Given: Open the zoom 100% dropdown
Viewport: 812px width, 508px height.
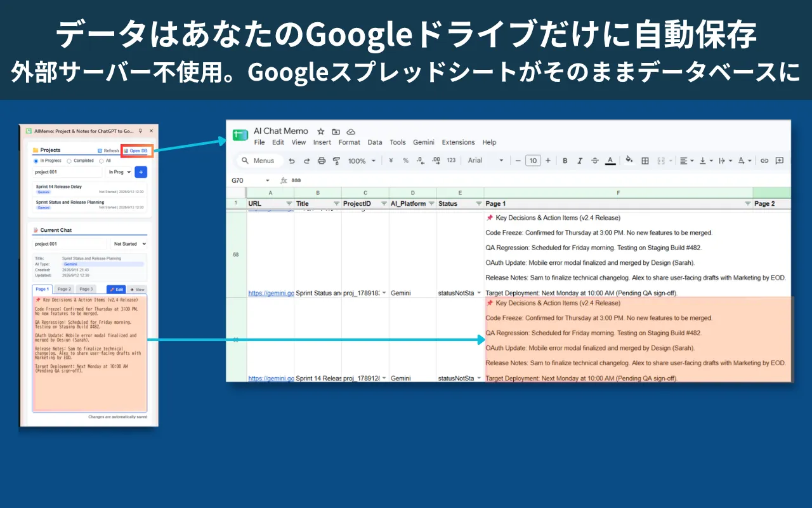Looking at the screenshot, I should 362,161.
